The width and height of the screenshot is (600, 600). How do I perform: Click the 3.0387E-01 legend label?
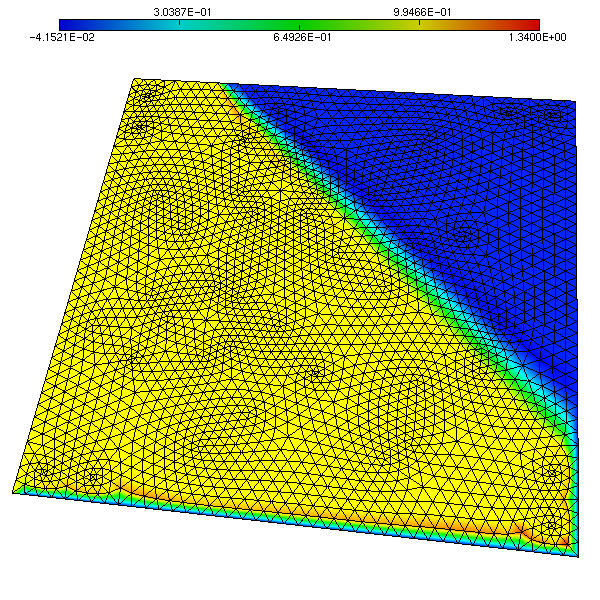click(179, 11)
